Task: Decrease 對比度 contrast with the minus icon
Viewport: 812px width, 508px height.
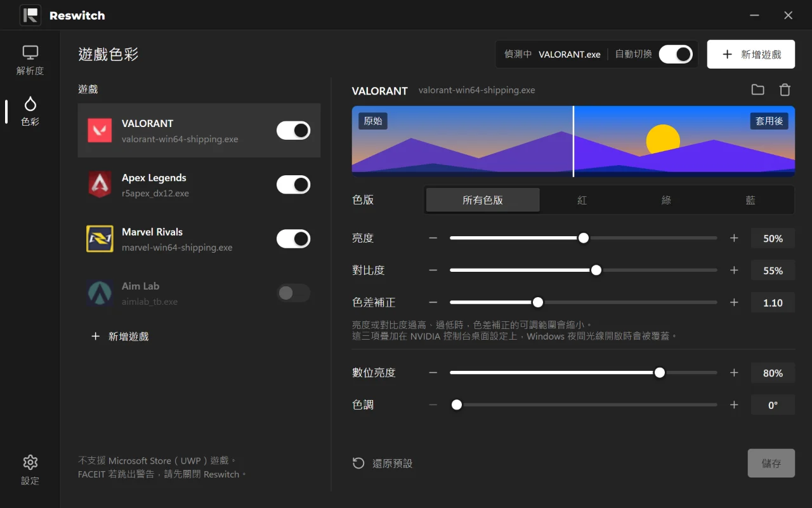Action: (433, 270)
